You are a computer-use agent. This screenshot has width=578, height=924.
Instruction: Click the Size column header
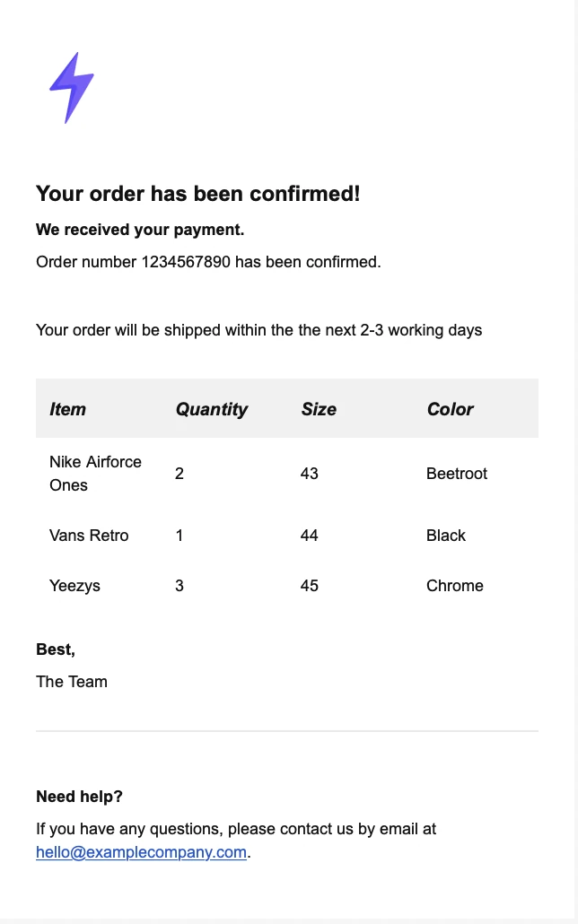click(319, 409)
